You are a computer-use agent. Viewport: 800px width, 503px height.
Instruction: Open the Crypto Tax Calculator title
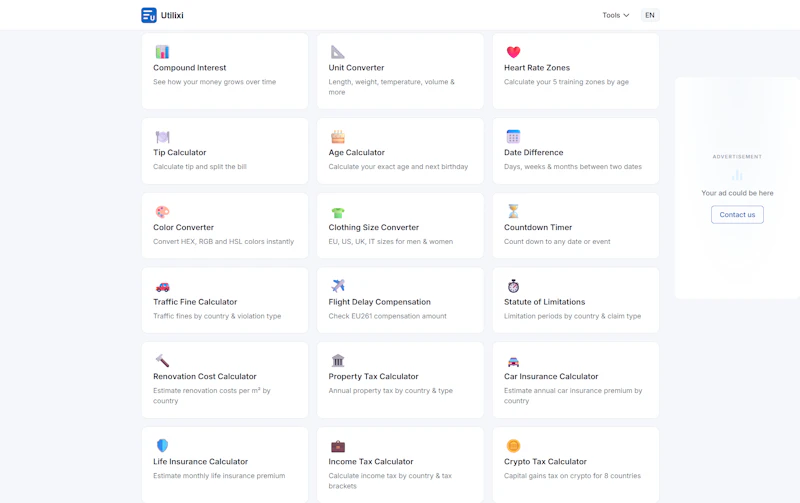click(545, 461)
